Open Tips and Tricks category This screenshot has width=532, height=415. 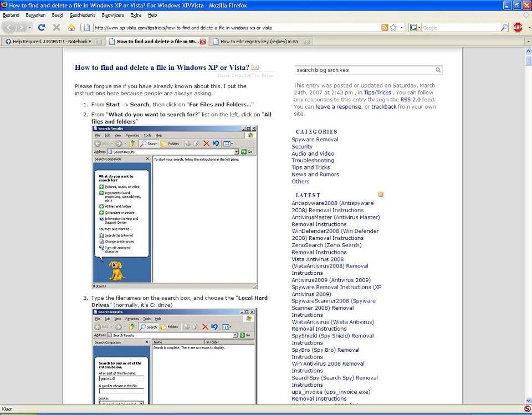310,167
